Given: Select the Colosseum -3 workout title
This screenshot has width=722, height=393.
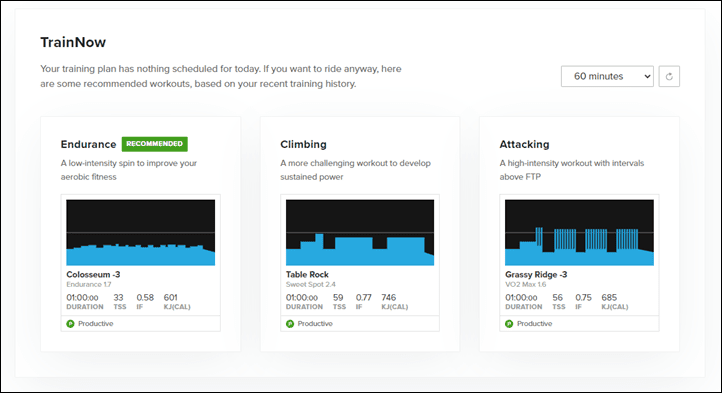Looking at the screenshot, I should point(93,275).
